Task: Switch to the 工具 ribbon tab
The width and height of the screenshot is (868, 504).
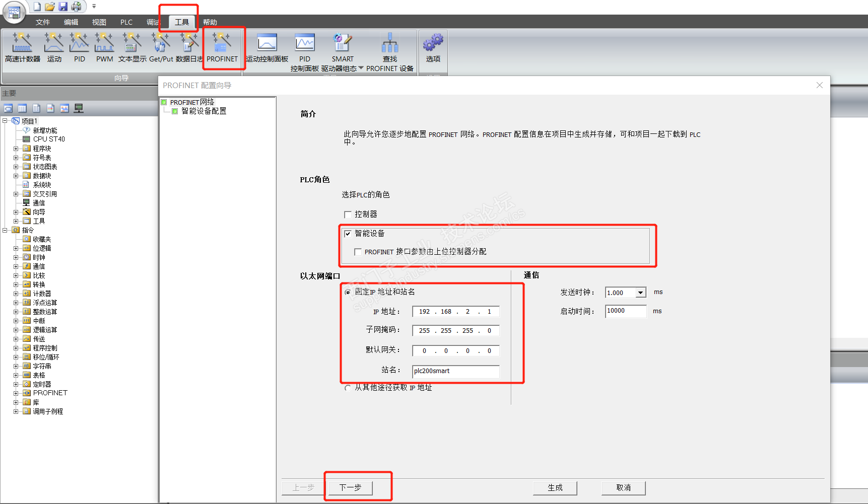Action: click(x=182, y=22)
